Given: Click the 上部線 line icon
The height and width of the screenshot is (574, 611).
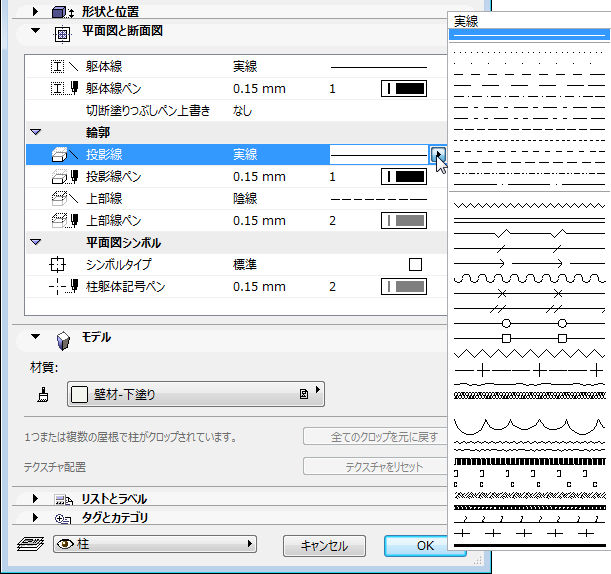Looking at the screenshot, I should (x=64, y=198).
